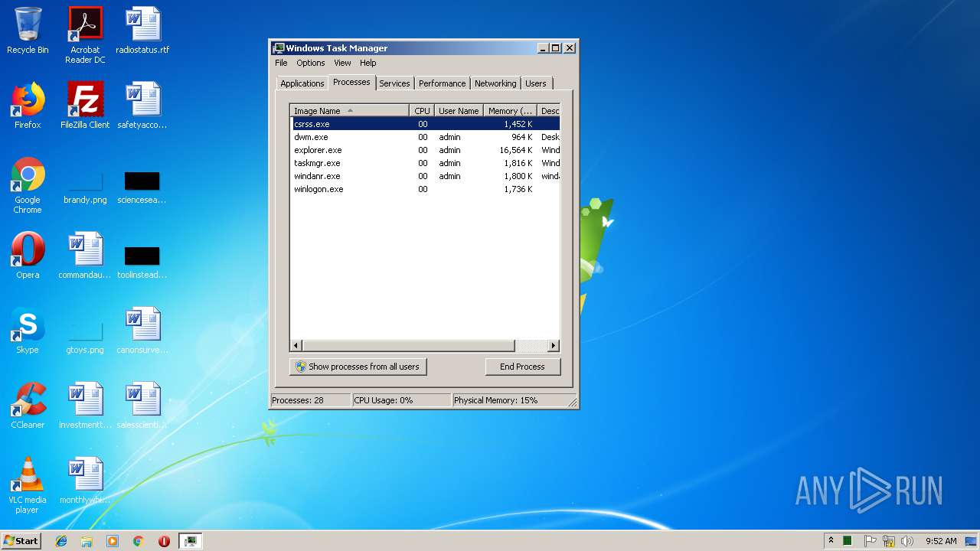Open the Start menu

pyautogui.click(x=21, y=541)
